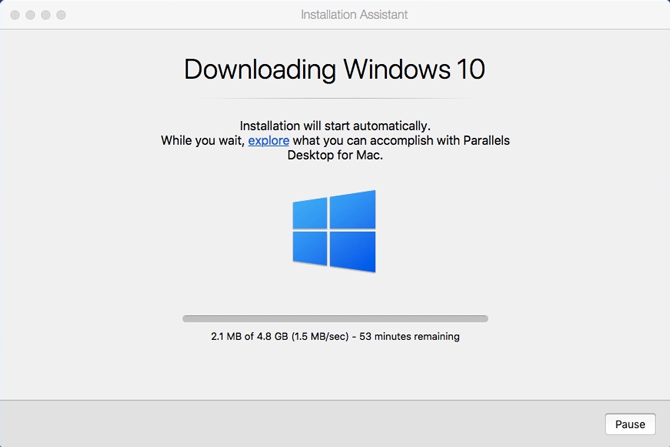This screenshot has height=447, width=670.
Task: Click the first gray window control button
Action: 15,15
